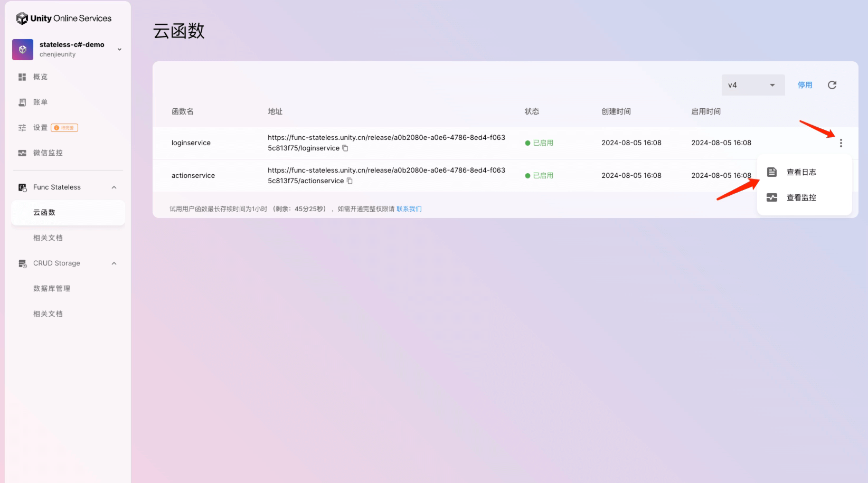This screenshot has height=483, width=868.
Task: Open 数据库管理 in the sidebar
Action: click(52, 289)
